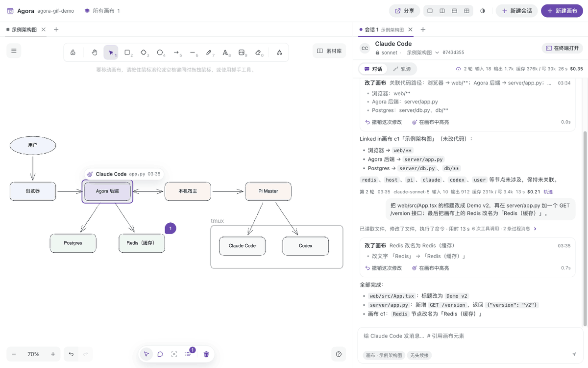Zoom out with the minus button
588x368 pixels.
click(14, 354)
